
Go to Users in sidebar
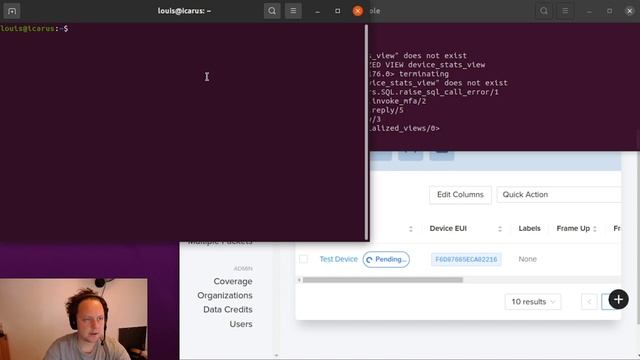[x=241, y=324]
